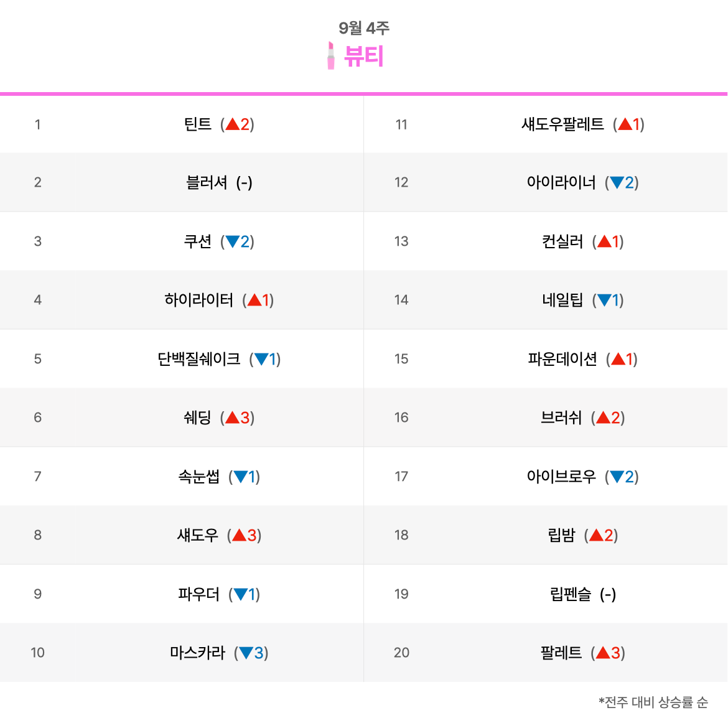Image resolution: width=728 pixels, height=728 pixels.
Task: Open the 하이라이터 keyword
Action: point(198,300)
